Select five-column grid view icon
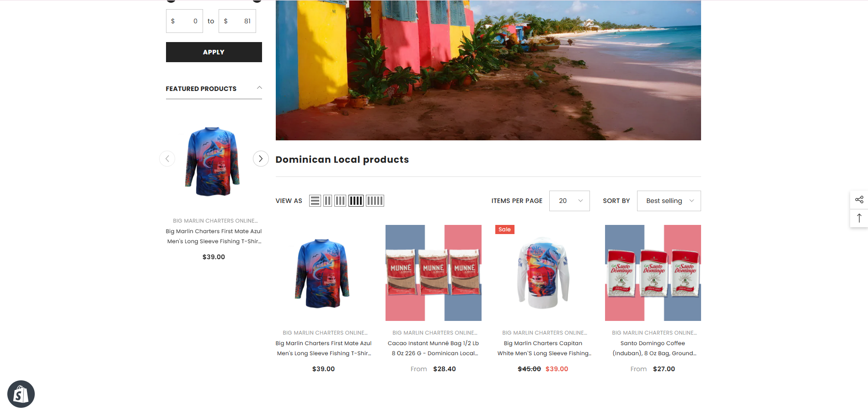 click(375, 201)
